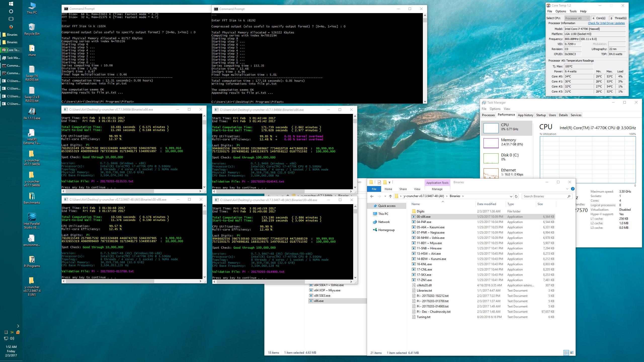Open Task View on the taskbar
The image size is (644, 362).
click(x=11, y=19)
